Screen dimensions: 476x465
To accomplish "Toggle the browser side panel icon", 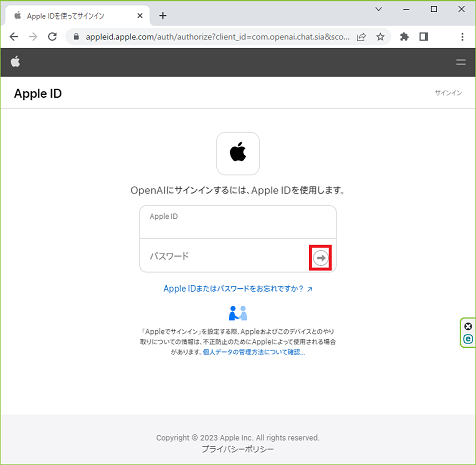I will point(424,37).
